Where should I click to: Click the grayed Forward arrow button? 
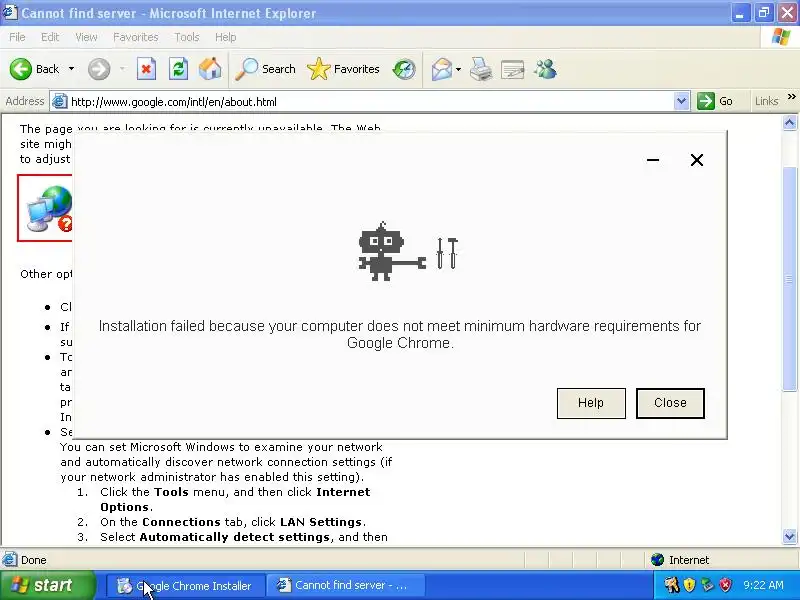coord(99,69)
